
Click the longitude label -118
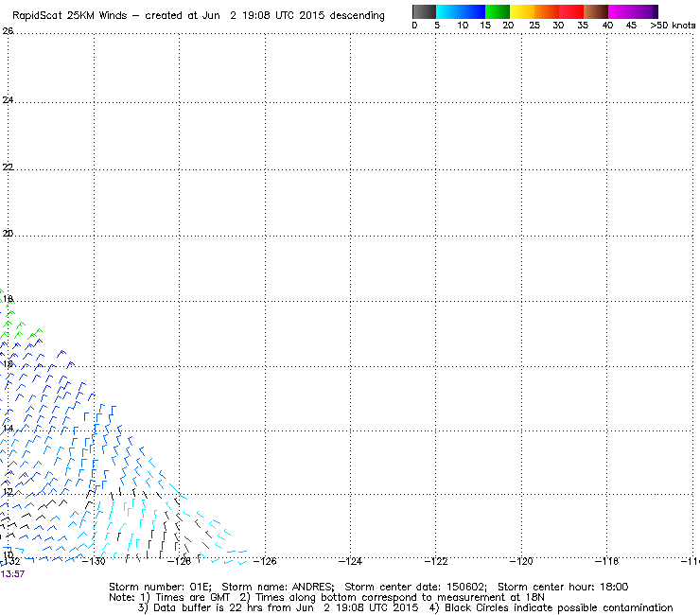coord(606,561)
